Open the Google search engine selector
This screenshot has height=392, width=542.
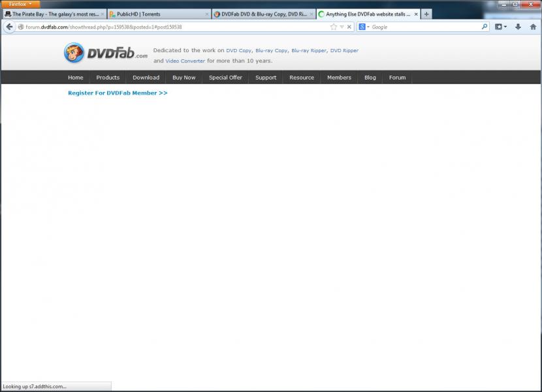[364, 27]
